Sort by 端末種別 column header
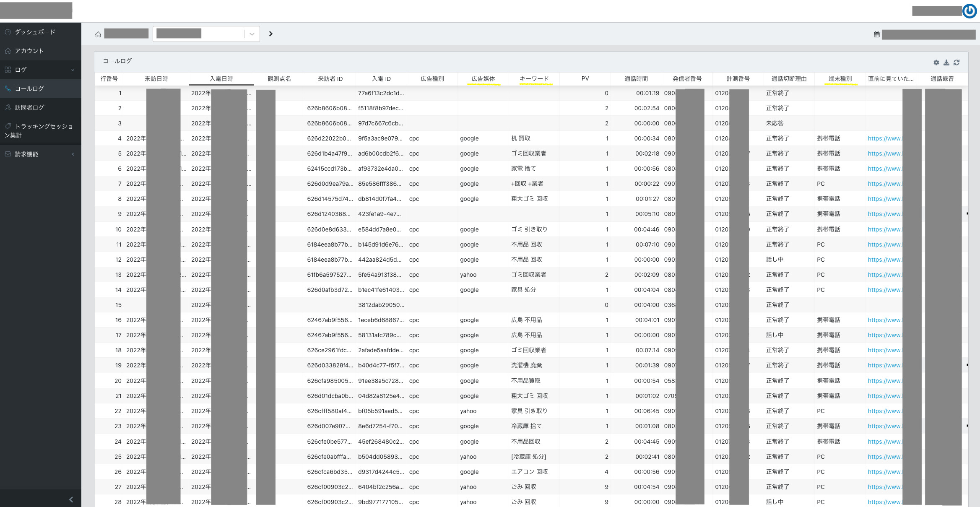 (840, 79)
